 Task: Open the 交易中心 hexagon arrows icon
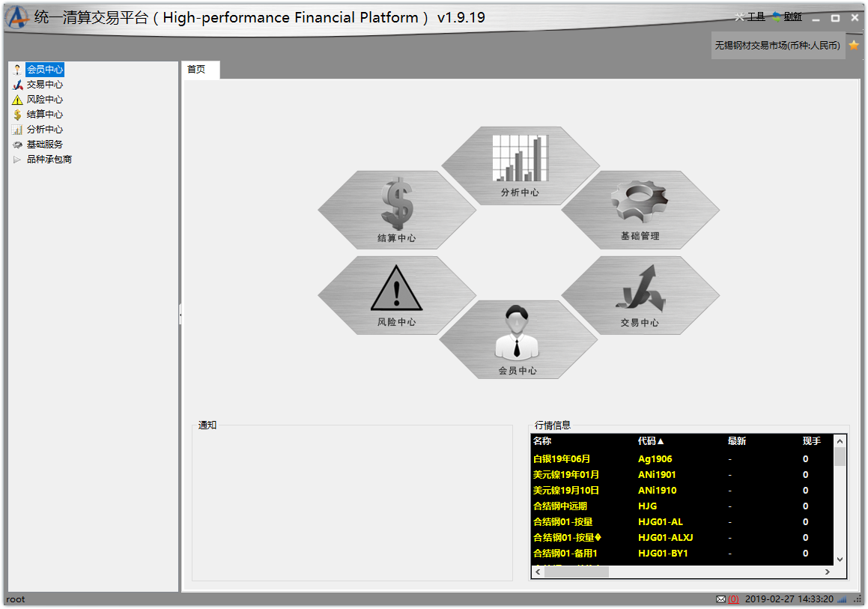tap(640, 294)
